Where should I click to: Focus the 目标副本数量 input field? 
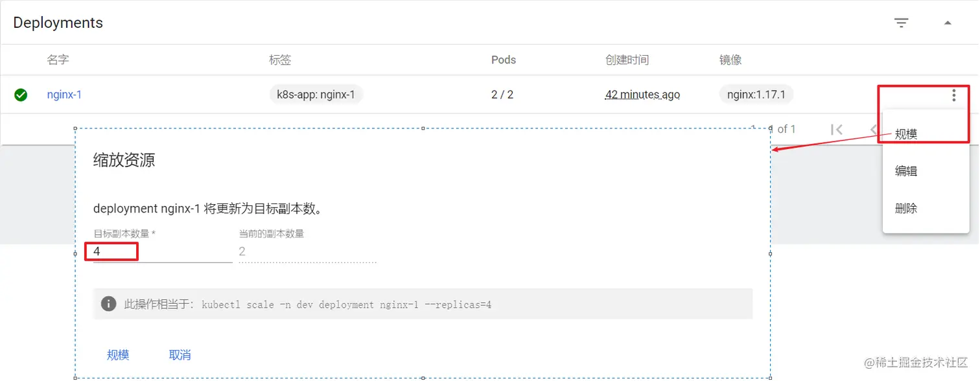coord(163,251)
